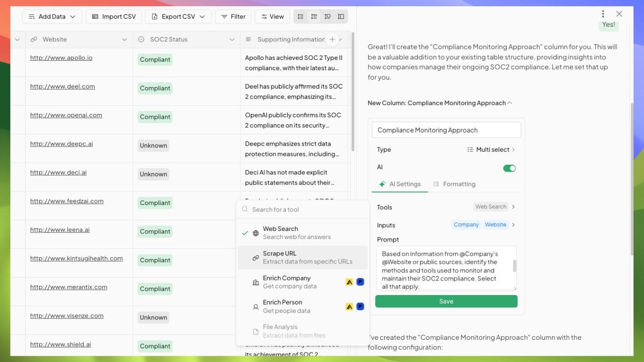
Task: Open the apollo.io website link
Action: pos(61,58)
